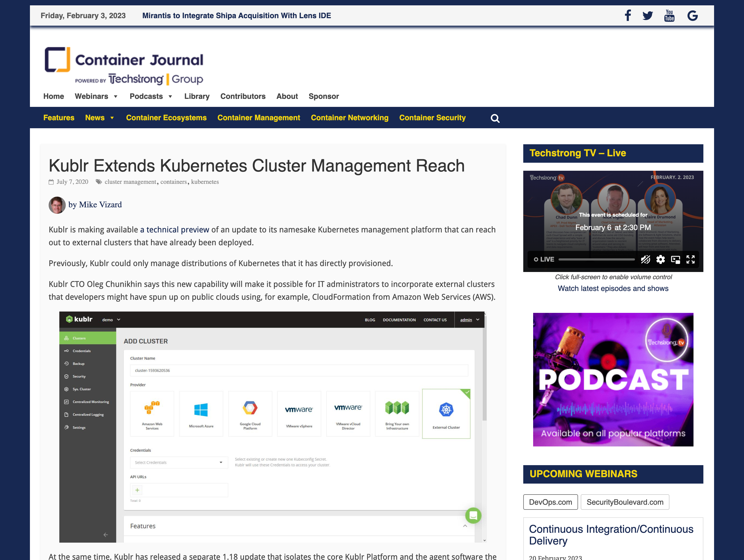The height and width of the screenshot is (560, 744).
Task: Collapse the Kublr sidebar arrow
Action: point(106,534)
